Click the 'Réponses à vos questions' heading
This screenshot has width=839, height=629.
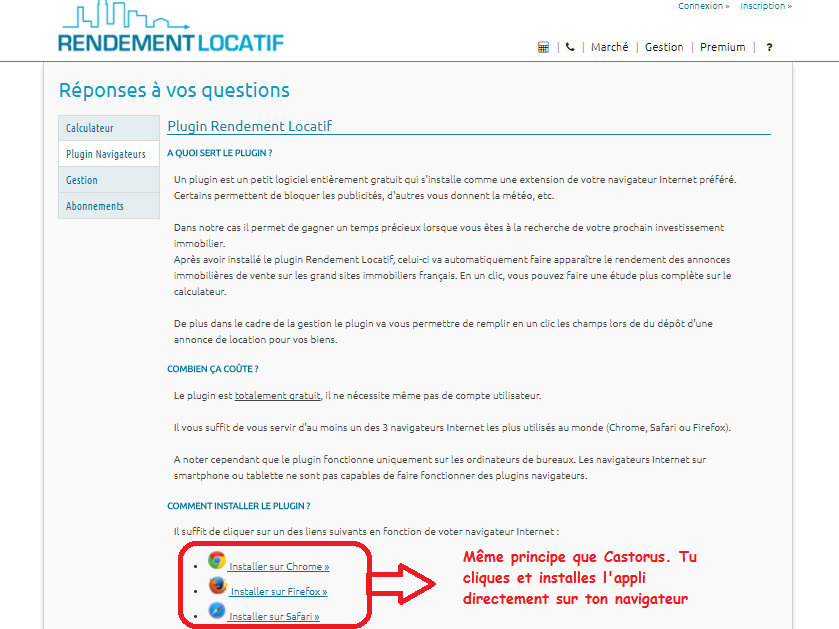click(x=174, y=90)
